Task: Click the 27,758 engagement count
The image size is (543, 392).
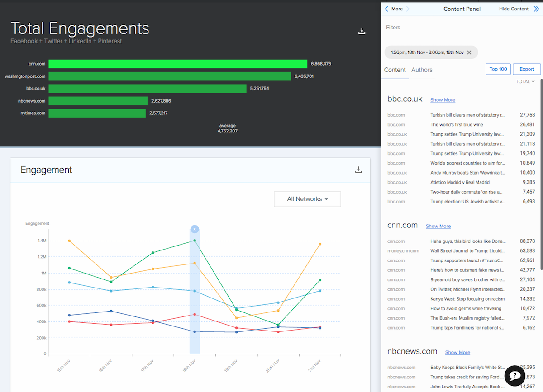Action: pos(527,115)
